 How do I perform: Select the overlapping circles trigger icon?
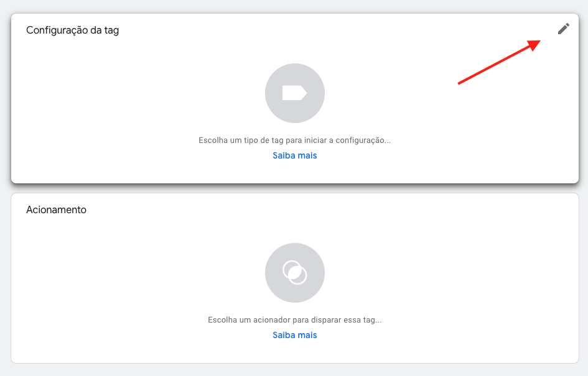(295, 273)
